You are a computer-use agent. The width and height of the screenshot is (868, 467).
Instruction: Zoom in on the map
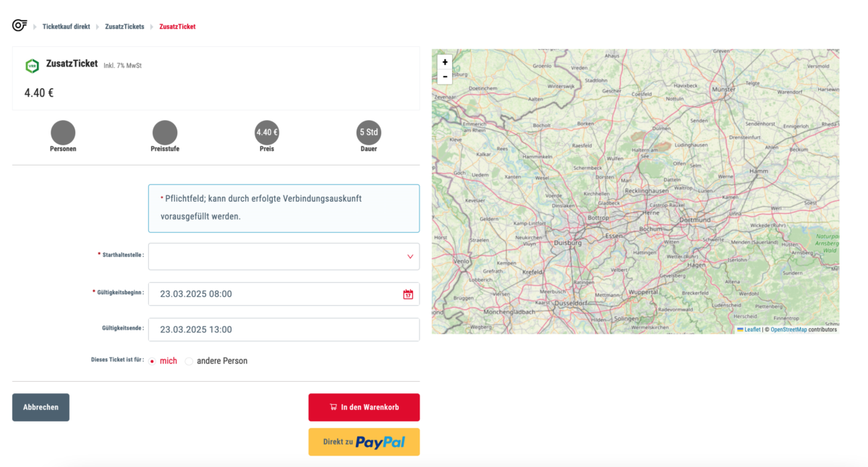point(445,62)
